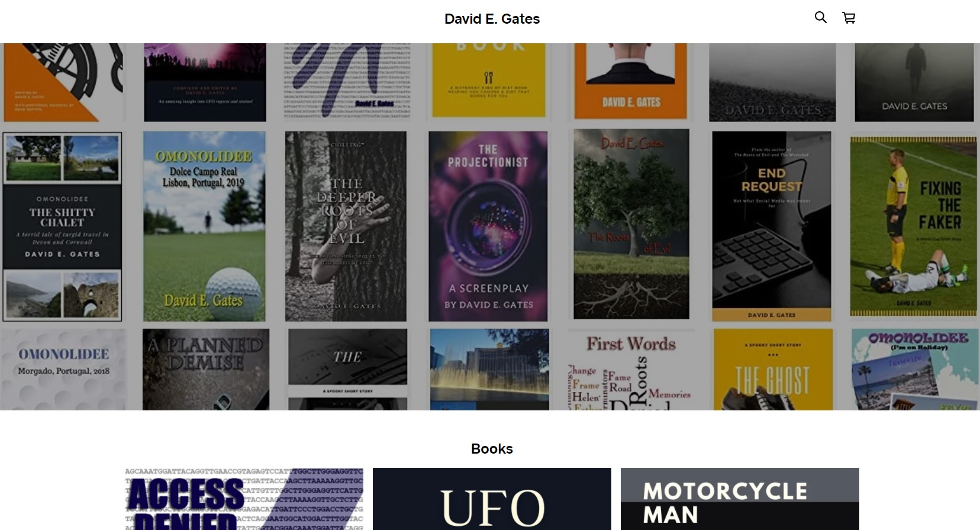Open A Planned Demise book cover
Image resolution: width=980 pixels, height=530 pixels.
(x=206, y=370)
